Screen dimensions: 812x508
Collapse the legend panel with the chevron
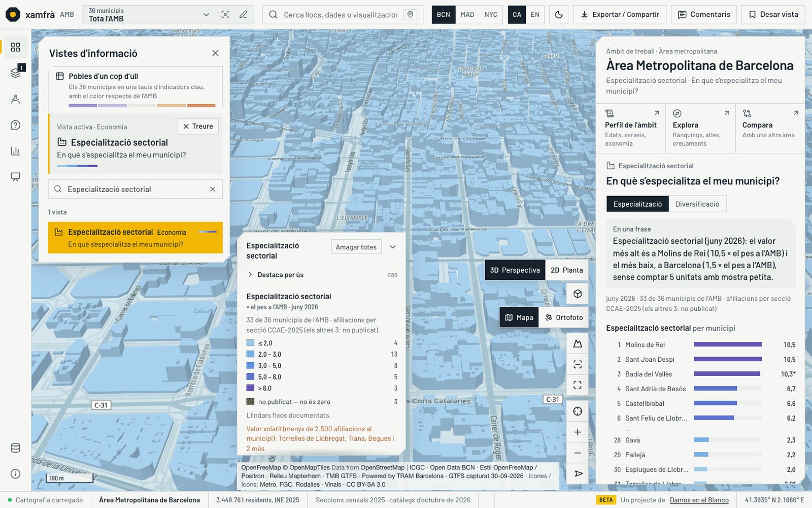[x=392, y=247]
